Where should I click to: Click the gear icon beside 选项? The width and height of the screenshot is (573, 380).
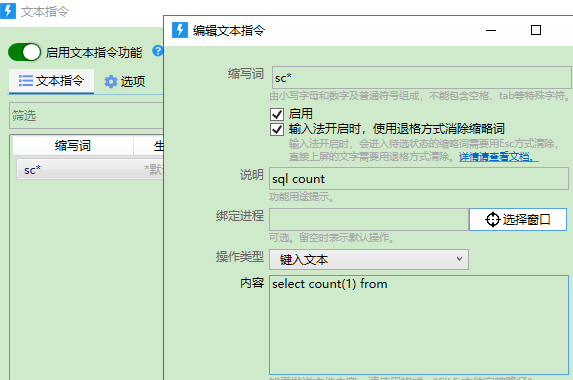pos(111,81)
